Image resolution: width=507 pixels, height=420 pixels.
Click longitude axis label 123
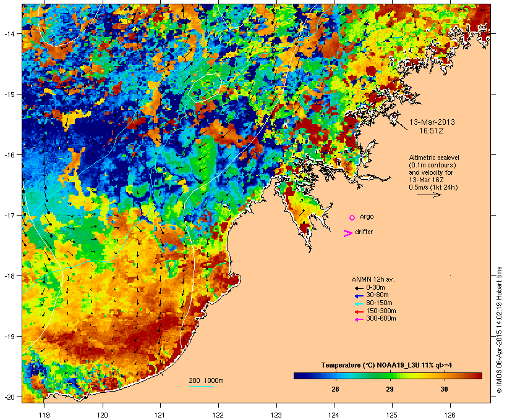[x=276, y=415]
